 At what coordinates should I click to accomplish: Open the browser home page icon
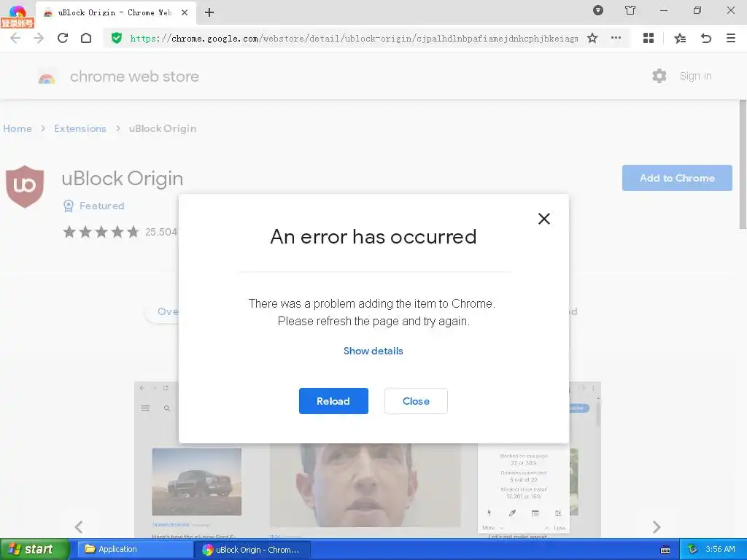86,38
